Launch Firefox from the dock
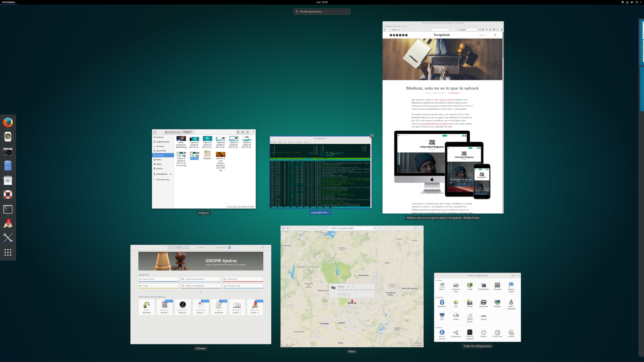 click(8, 122)
